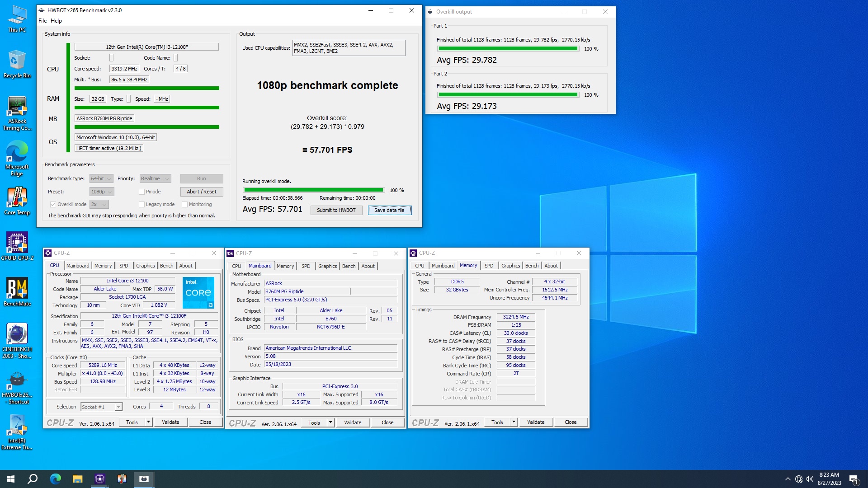Click Submit to HWBOT button
The width and height of the screenshot is (868, 488).
click(336, 210)
